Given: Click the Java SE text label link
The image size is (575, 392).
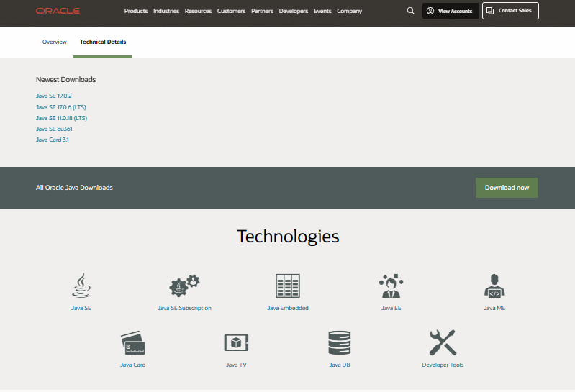Looking at the screenshot, I should (x=81, y=308).
